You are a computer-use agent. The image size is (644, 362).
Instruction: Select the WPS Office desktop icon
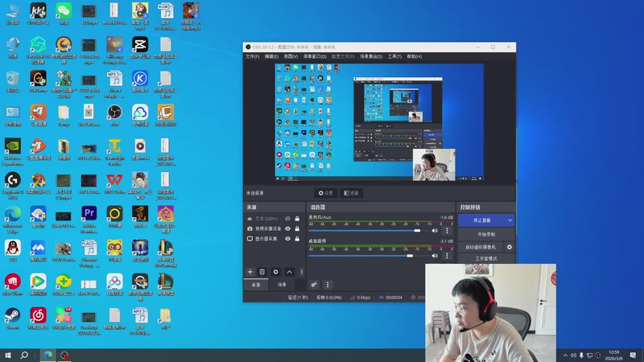click(114, 183)
